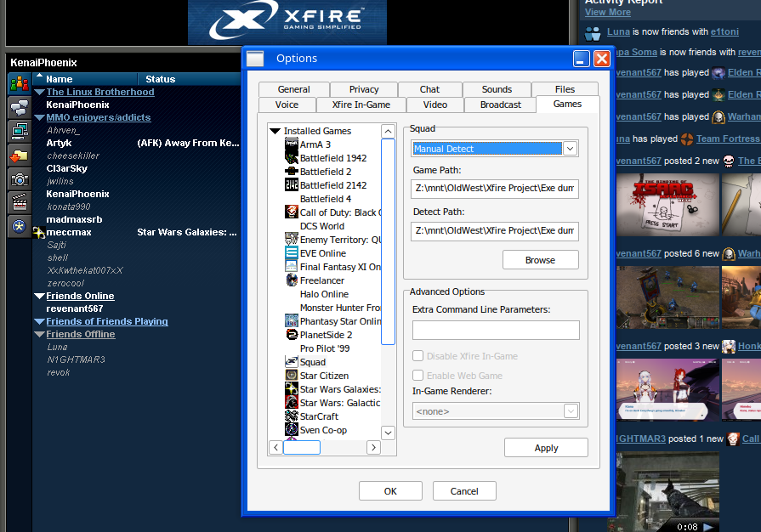Collapse the Friends Offline group
This screenshot has height=532, width=761.
(x=39, y=334)
